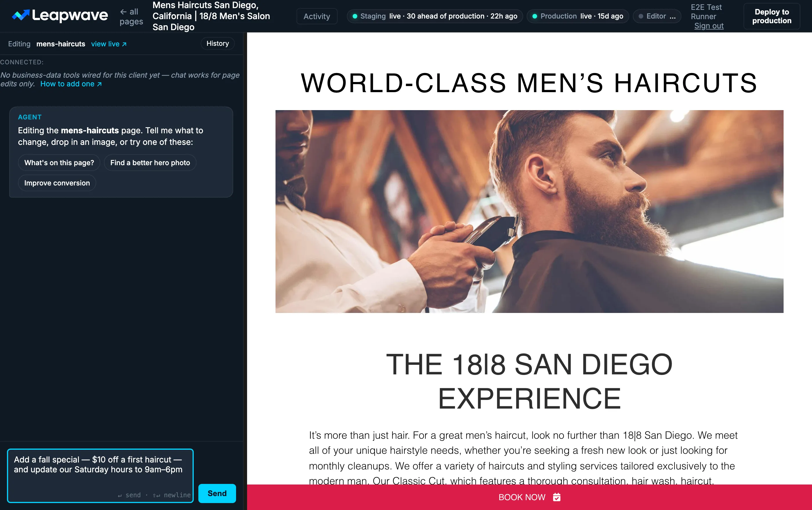This screenshot has height=510, width=812.
Task: Choose What's on this page? suggestion
Action: coord(59,163)
